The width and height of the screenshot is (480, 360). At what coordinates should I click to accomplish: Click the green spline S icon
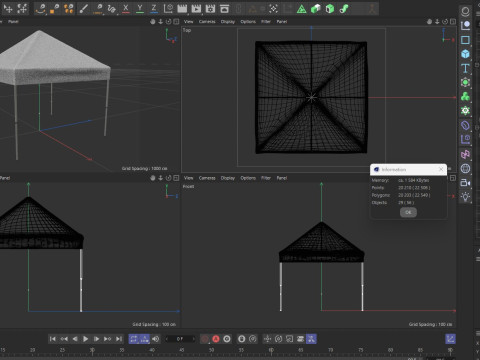344,9
